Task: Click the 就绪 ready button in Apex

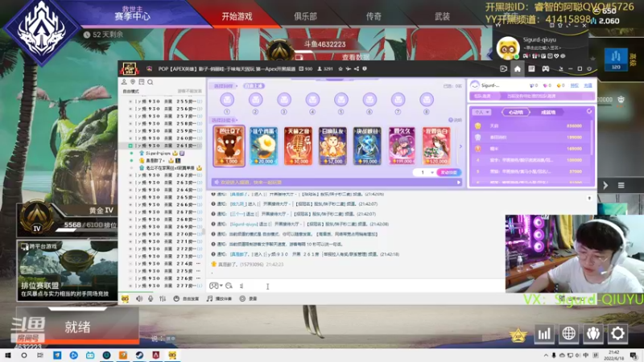Action: (77, 327)
